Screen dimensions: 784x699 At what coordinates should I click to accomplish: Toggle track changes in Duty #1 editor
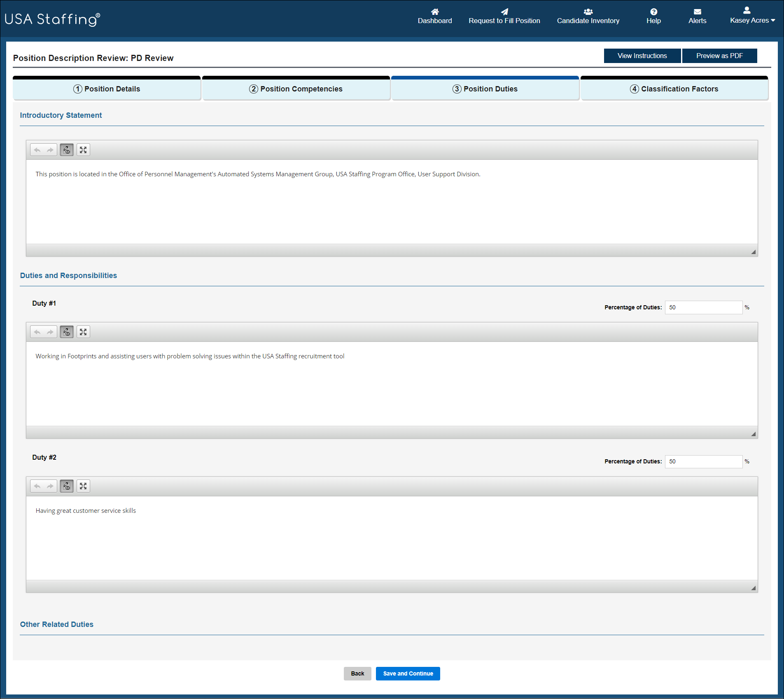tap(67, 332)
